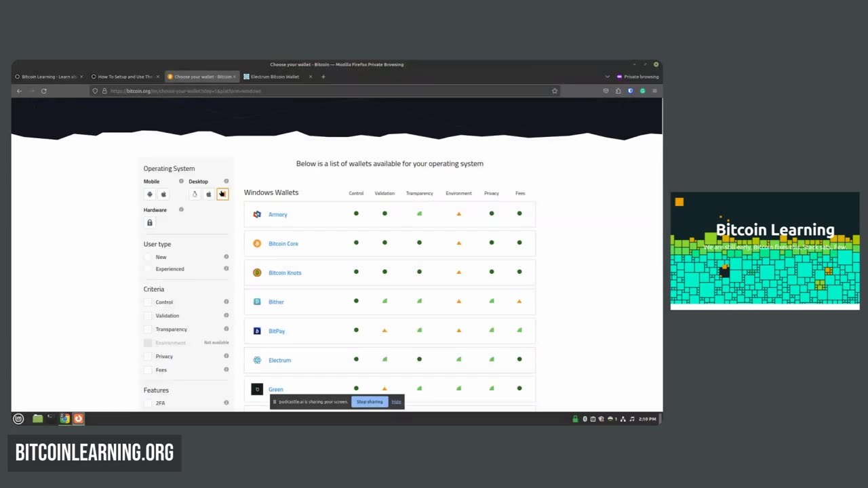Select the Android mobile OS icon
The height and width of the screenshot is (488, 868).
150,195
